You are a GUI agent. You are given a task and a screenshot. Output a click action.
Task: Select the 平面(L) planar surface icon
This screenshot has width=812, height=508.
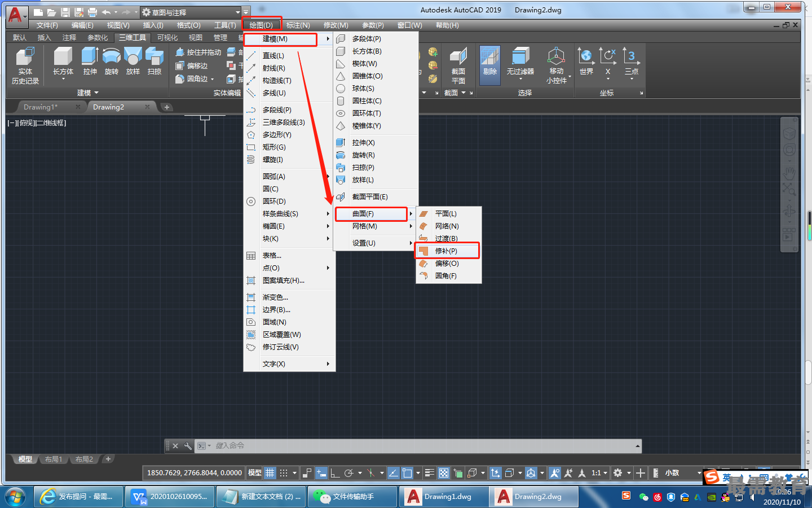pyautogui.click(x=423, y=214)
